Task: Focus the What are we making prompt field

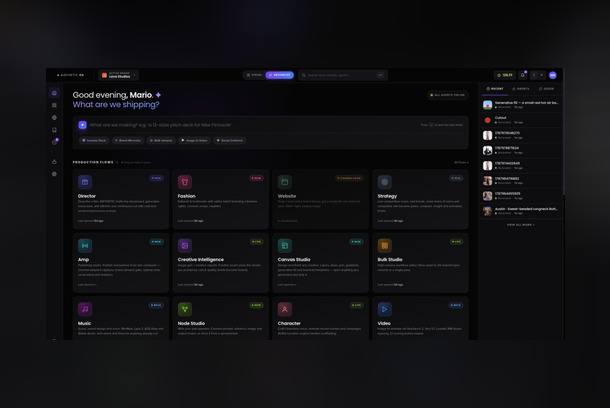Action: (253, 125)
